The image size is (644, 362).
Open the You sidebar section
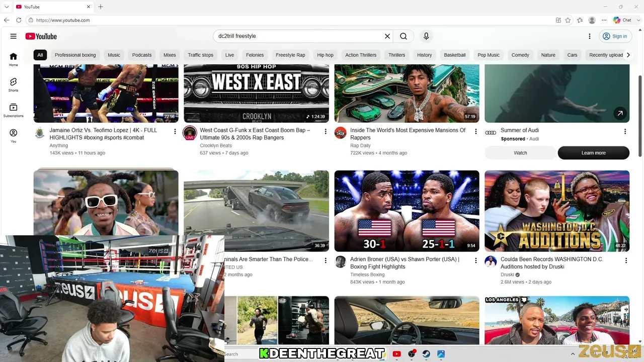coord(13,136)
